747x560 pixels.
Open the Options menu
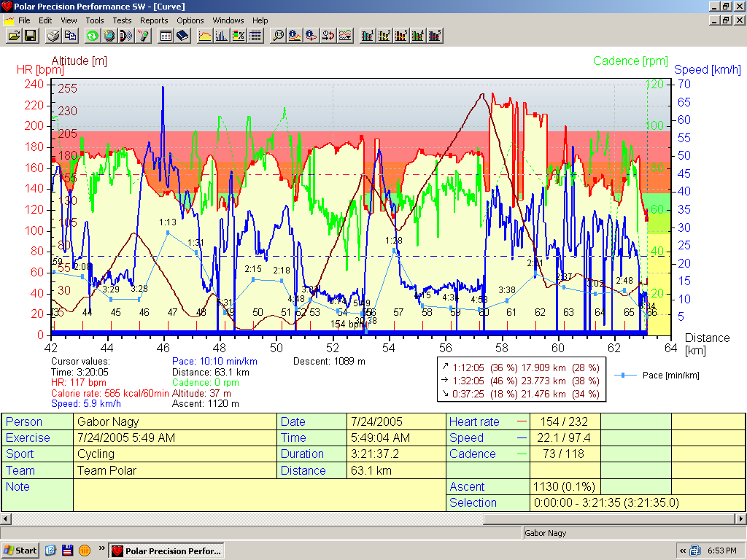tap(190, 20)
